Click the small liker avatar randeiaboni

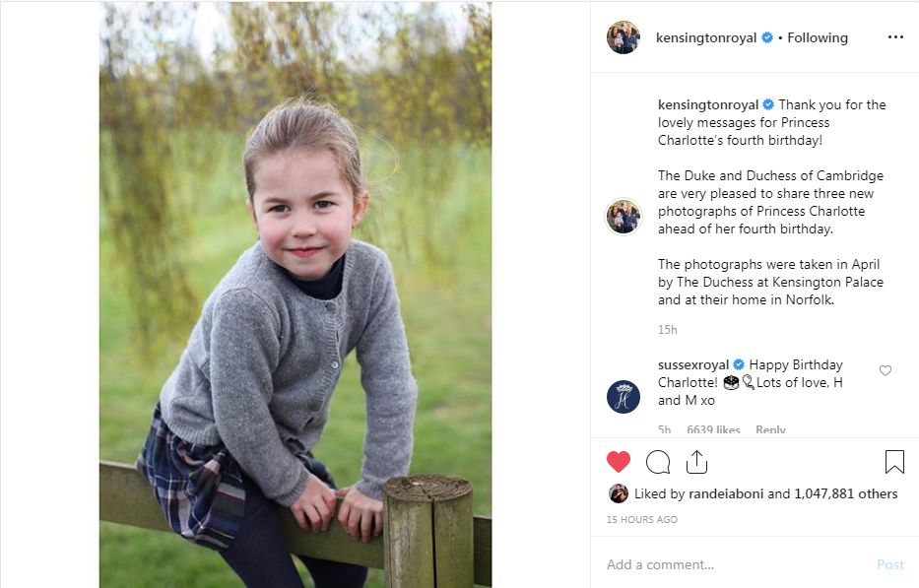618,493
